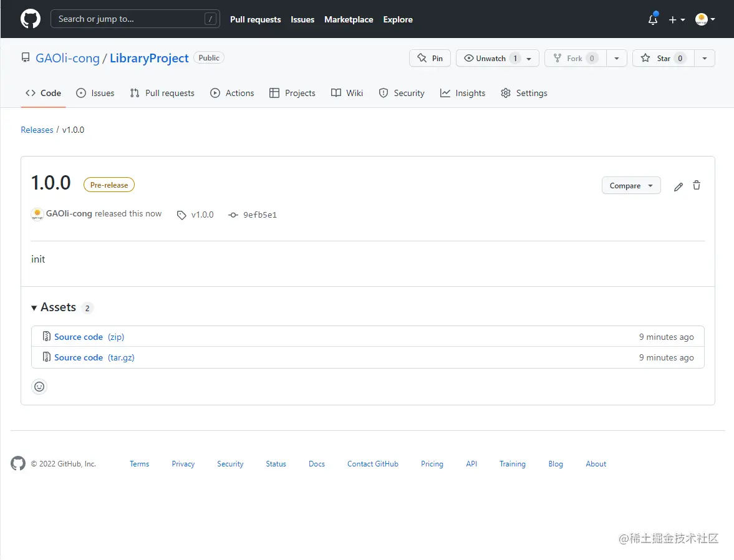The image size is (734, 560).
Task: Download Source code (tar.gz)
Action: tap(94, 357)
